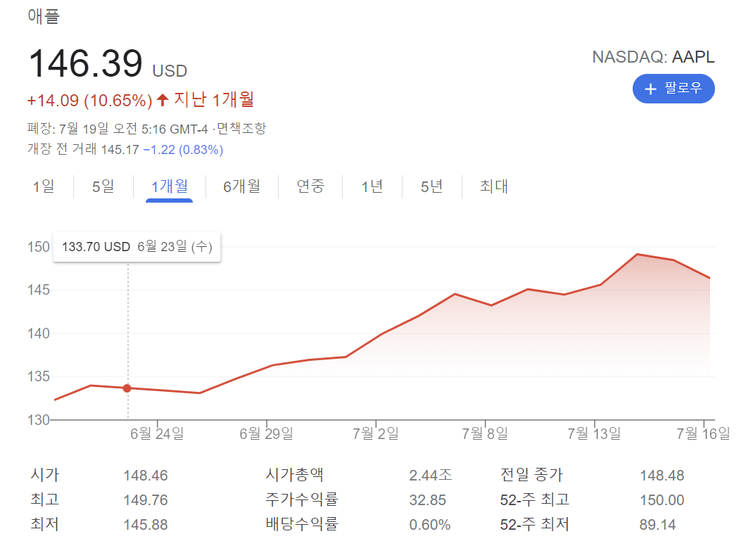Click the 135 y-axis label
753x560 pixels.
[x=39, y=376]
